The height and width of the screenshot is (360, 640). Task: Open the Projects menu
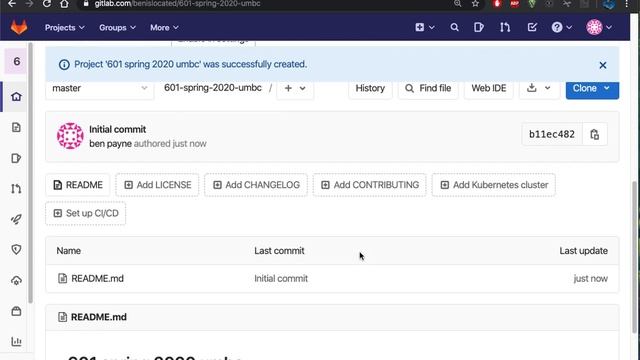coord(64,28)
